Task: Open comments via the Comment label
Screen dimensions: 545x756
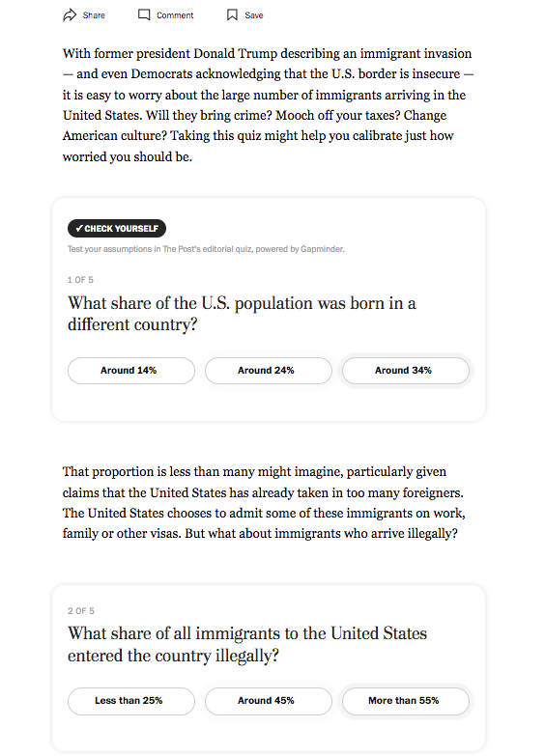Action: [175, 15]
